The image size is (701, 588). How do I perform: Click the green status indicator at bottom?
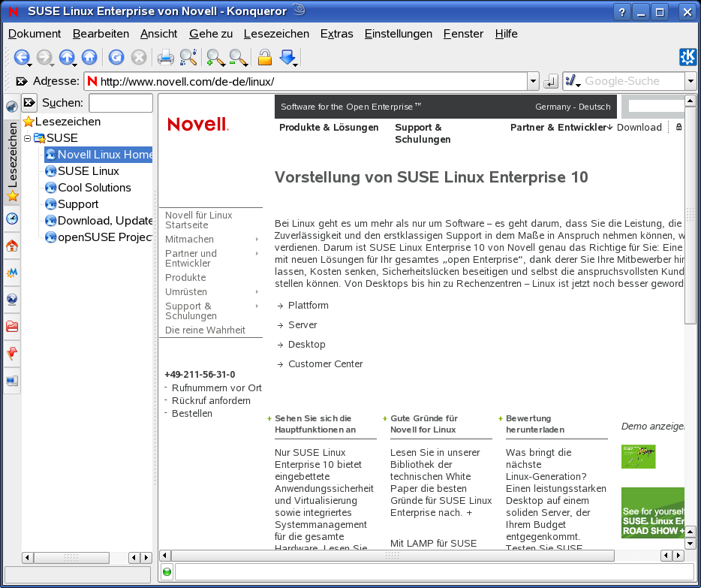167,572
